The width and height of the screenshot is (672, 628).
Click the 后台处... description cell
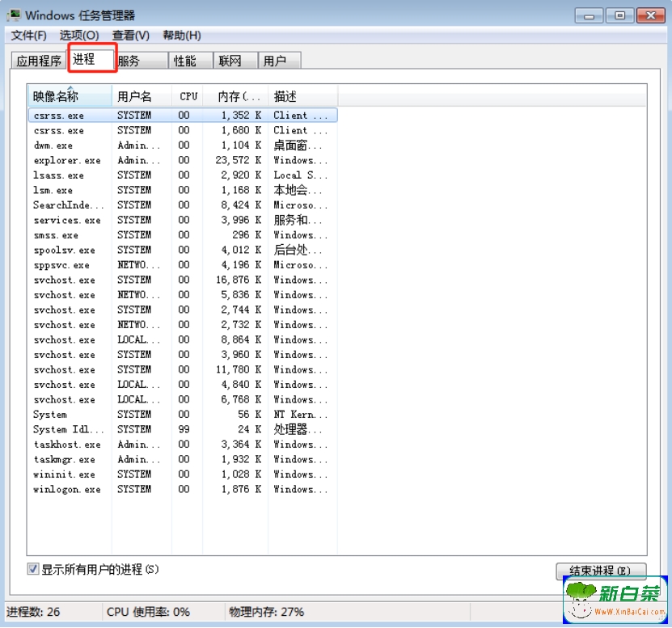click(x=298, y=250)
